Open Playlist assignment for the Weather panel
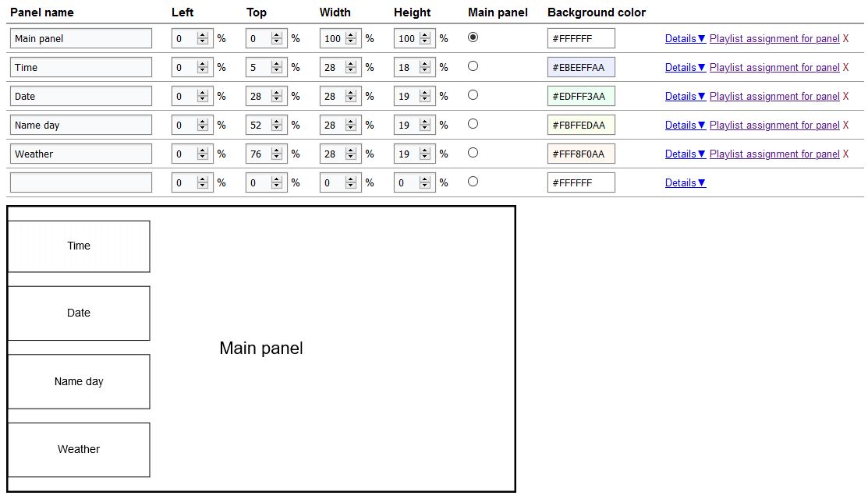868x499 pixels. click(x=774, y=154)
